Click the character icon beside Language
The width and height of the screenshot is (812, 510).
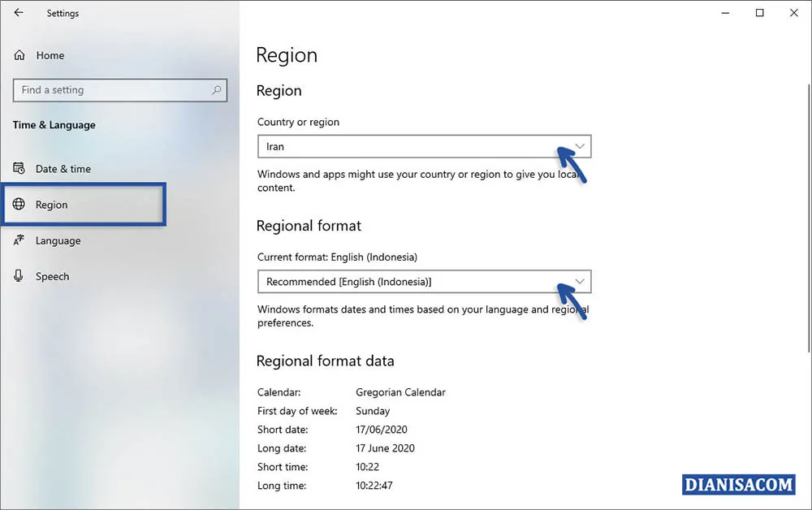(19, 240)
